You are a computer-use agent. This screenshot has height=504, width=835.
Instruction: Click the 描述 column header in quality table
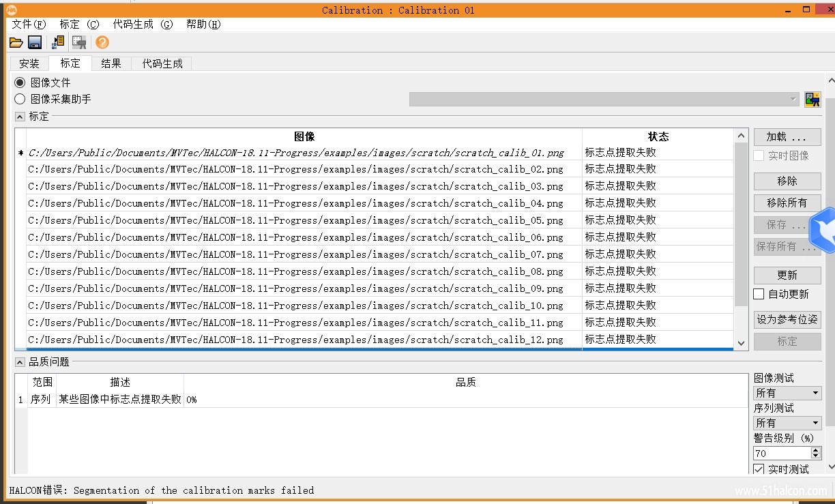[120, 383]
